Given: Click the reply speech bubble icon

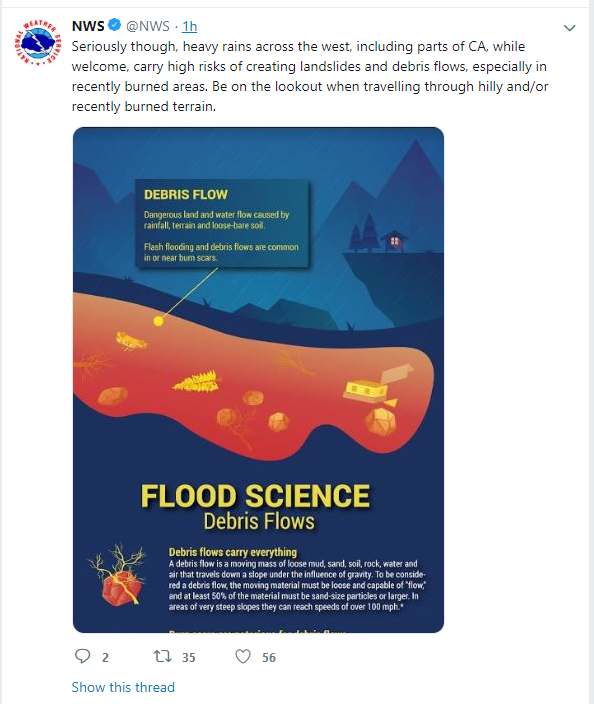Looking at the screenshot, I should click(83, 656).
